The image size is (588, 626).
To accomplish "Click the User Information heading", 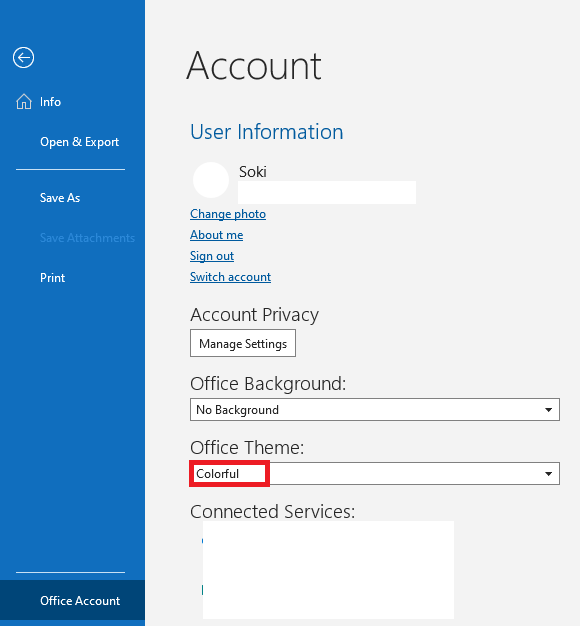I will tap(267, 132).
